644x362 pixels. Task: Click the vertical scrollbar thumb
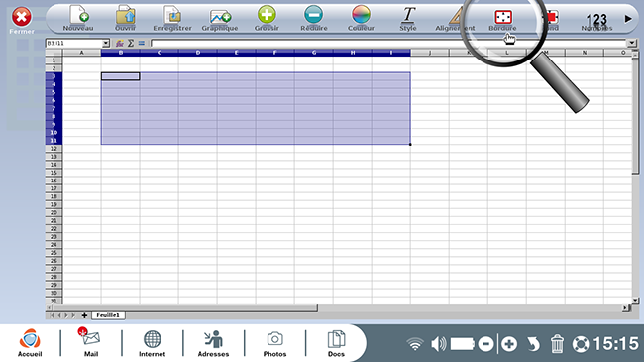click(x=635, y=116)
